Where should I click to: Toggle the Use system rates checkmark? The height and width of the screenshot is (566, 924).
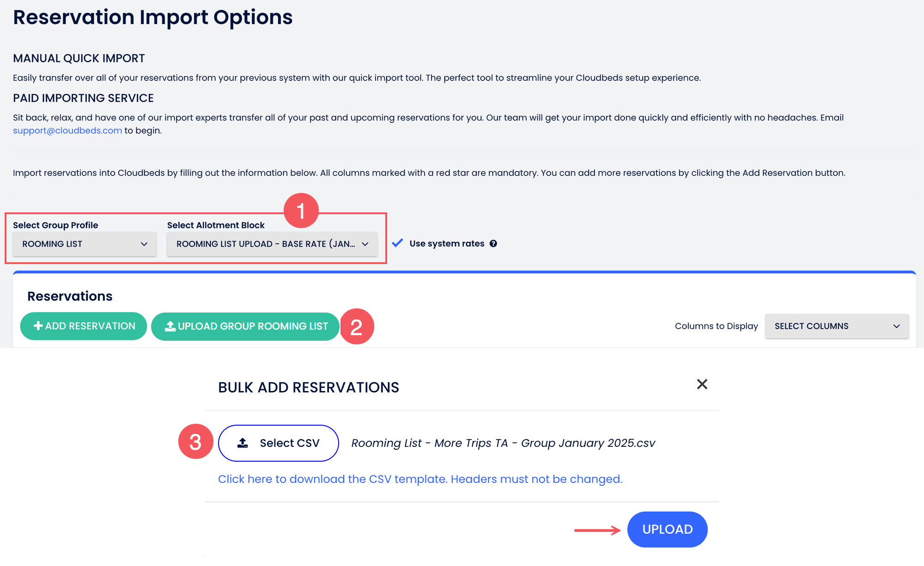tap(397, 243)
